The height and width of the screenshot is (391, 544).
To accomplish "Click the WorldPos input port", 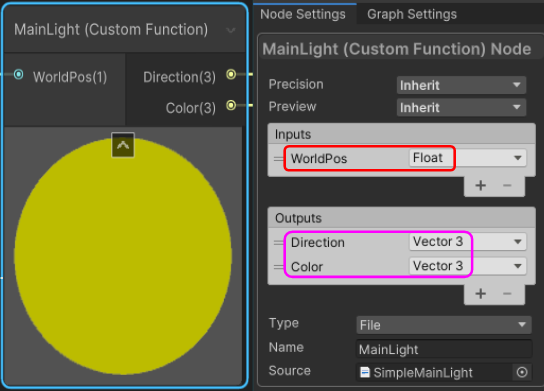I will [x=18, y=74].
